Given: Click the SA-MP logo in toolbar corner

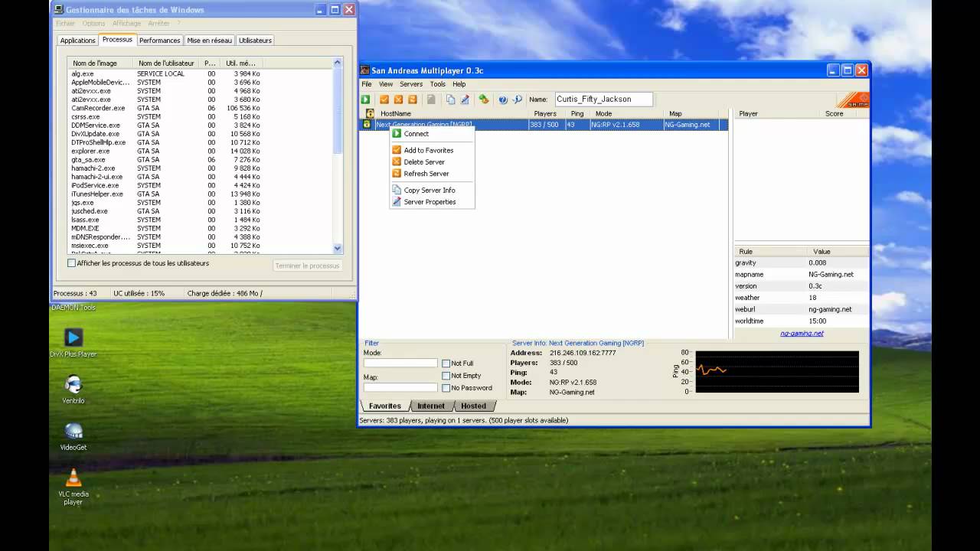Looking at the screenshot, I should (852, 99).
